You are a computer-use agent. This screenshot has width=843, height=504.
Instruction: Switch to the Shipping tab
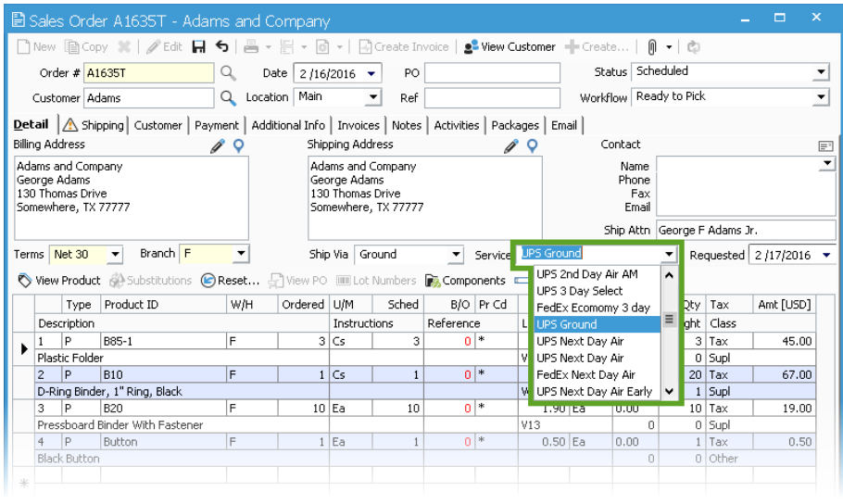[x=94, y=125]
